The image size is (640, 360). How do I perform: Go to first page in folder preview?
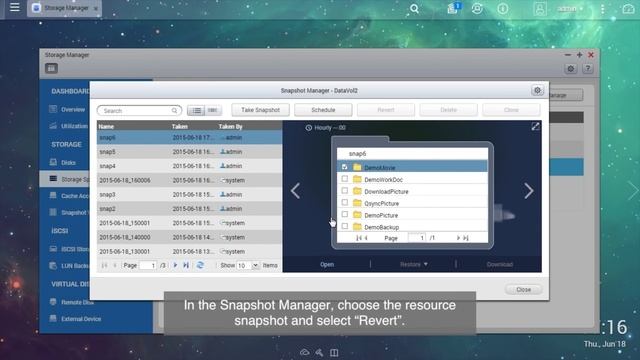coord(358,238)
